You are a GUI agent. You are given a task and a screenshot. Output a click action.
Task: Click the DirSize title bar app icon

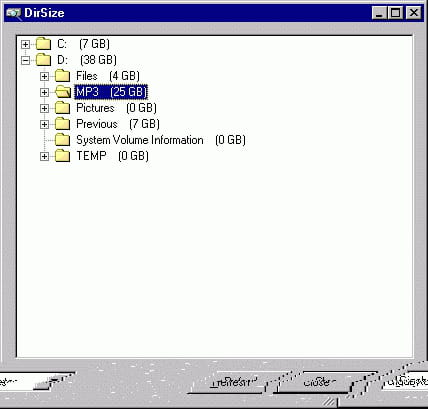click(13, 13)
